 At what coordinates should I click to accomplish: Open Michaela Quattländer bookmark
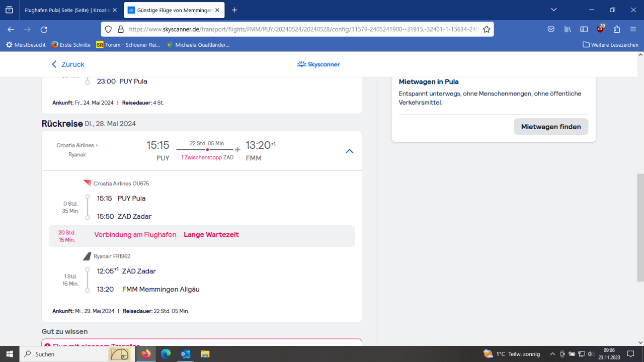pos(198,45)
